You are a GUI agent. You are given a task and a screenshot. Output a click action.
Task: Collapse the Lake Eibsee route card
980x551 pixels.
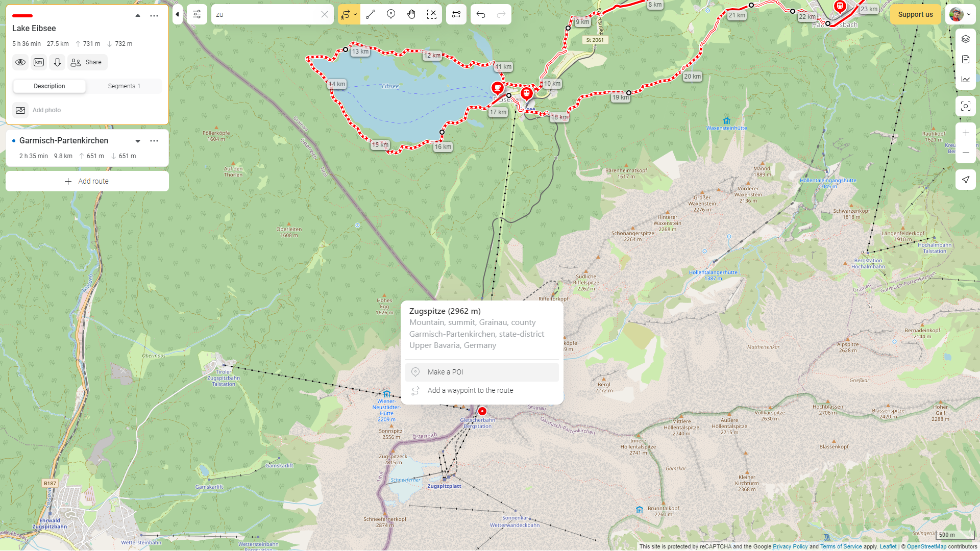tap(138, 16)
